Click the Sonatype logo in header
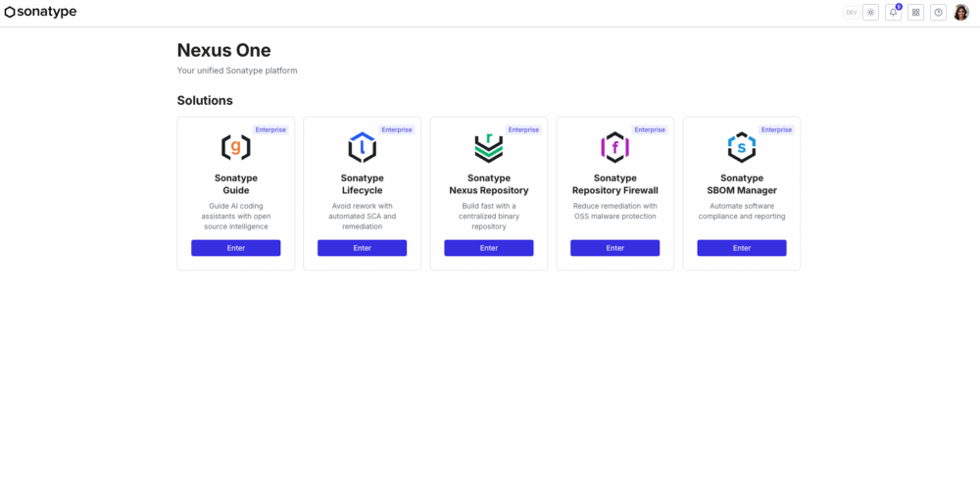This screenshot has width=980, height=497. (x=40, y=12)
